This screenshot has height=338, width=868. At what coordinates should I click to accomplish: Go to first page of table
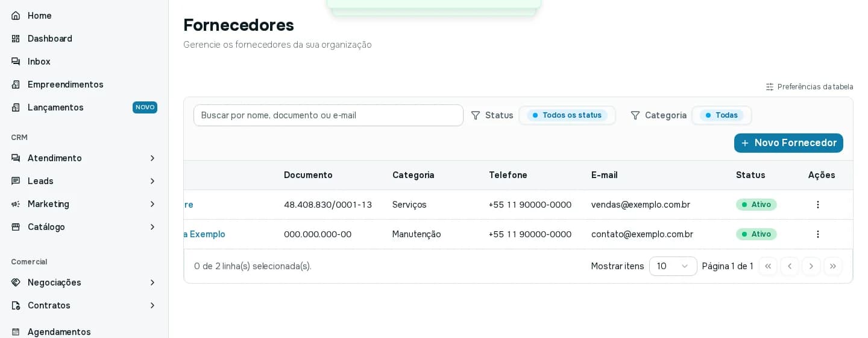[x=768, y=266]
